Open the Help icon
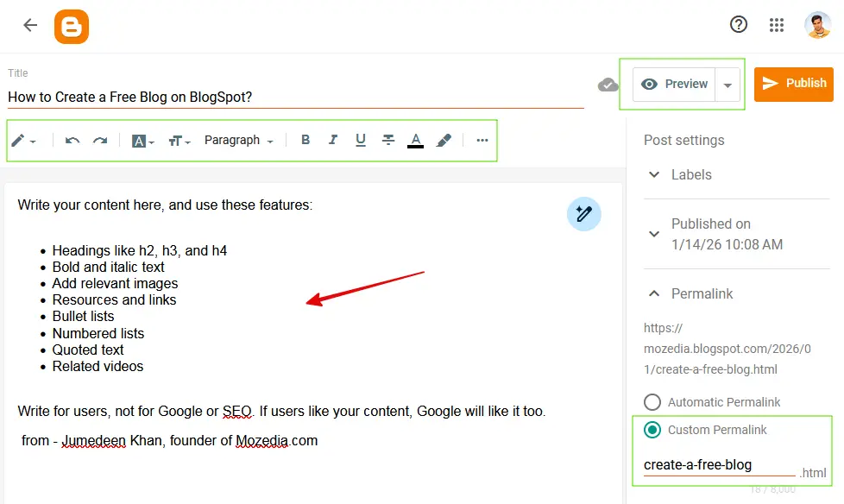This screenshot has height=504, width=844. [739, 24]
